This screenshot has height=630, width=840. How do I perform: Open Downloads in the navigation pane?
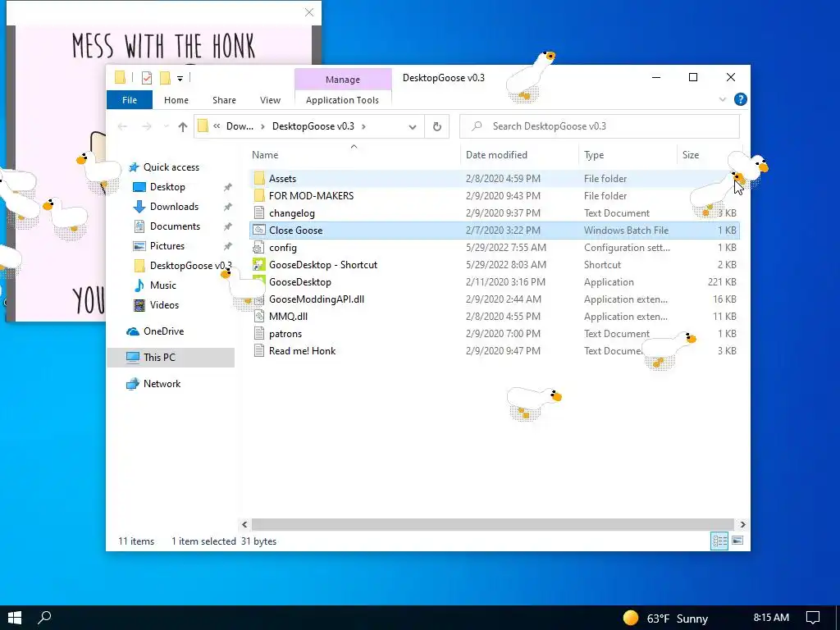(x=174, y=206)
